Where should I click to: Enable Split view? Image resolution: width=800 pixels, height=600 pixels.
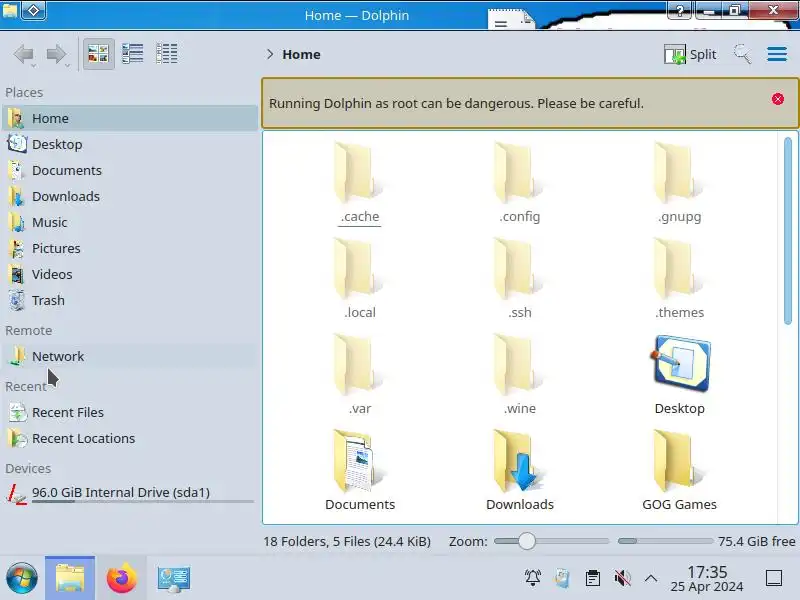(690, 55)
